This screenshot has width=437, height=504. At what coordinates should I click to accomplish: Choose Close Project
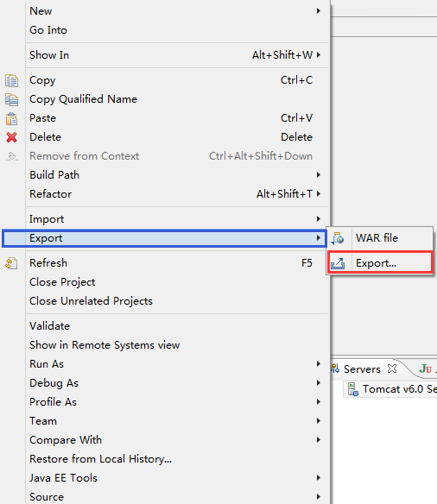(177, 282)
